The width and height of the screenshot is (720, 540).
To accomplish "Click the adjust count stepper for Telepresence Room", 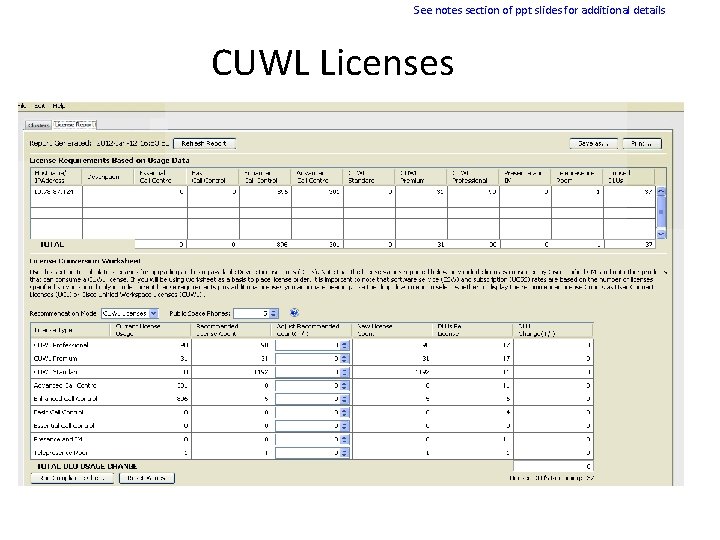I will [x=344, y=453].
